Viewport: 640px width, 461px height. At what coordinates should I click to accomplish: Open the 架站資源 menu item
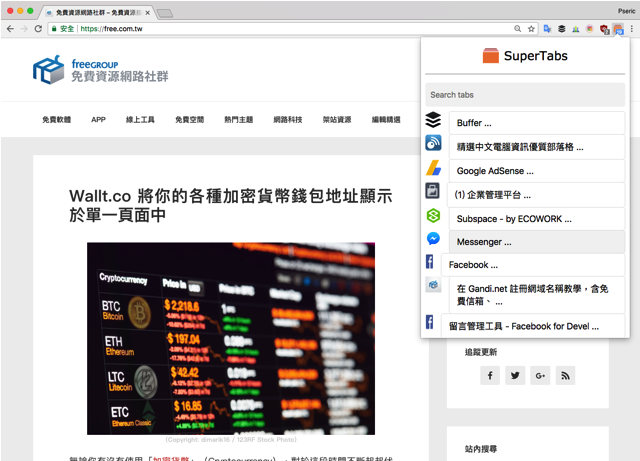pyautogui.click(x=337, y=119)
